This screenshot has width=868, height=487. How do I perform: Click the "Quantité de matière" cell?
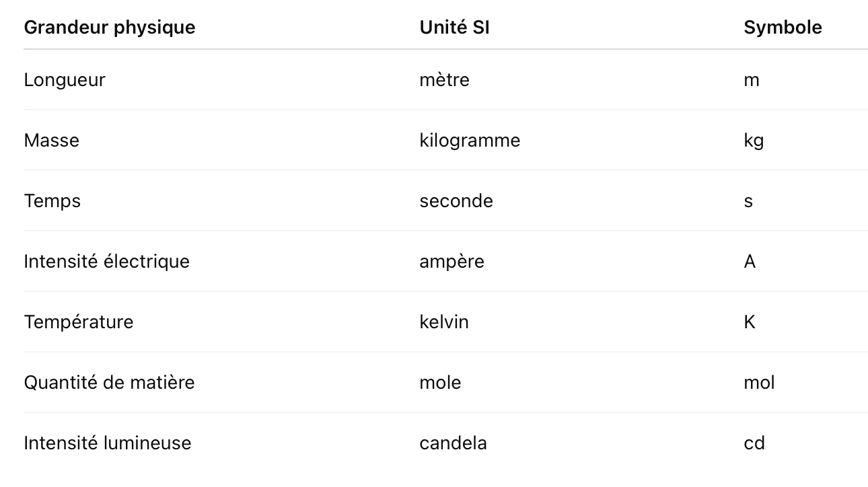point(109,383)
